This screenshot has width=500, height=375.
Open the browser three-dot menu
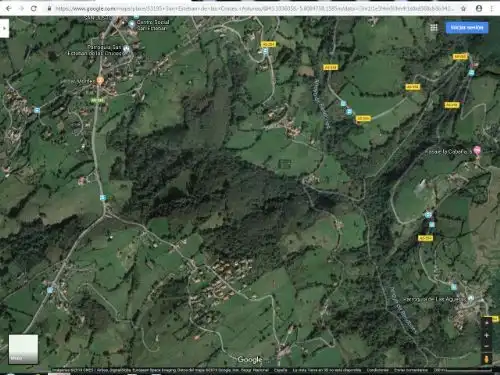[x=492, y=8]
